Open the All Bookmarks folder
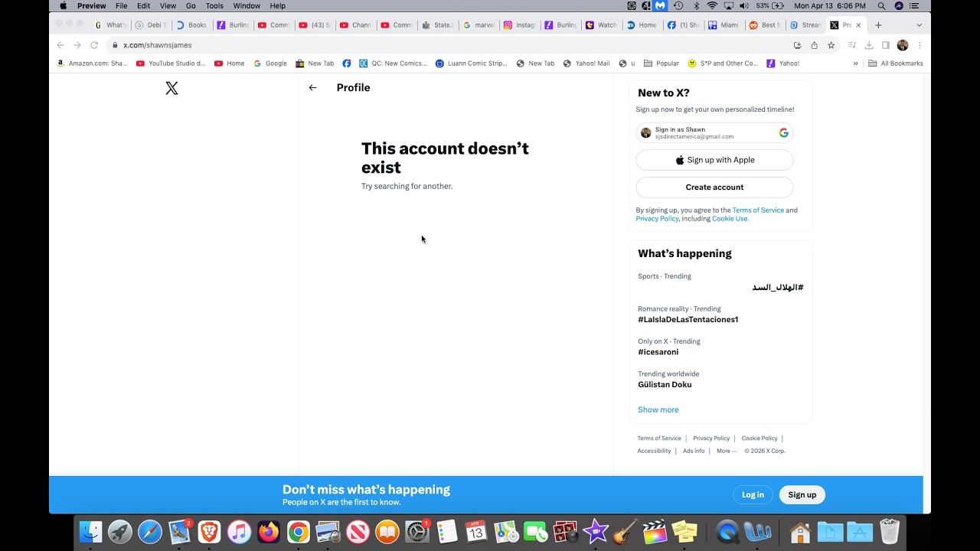Image resolution: width=980 pixels, height=551 pixels. pyautogui.click(x=896, y=64)
